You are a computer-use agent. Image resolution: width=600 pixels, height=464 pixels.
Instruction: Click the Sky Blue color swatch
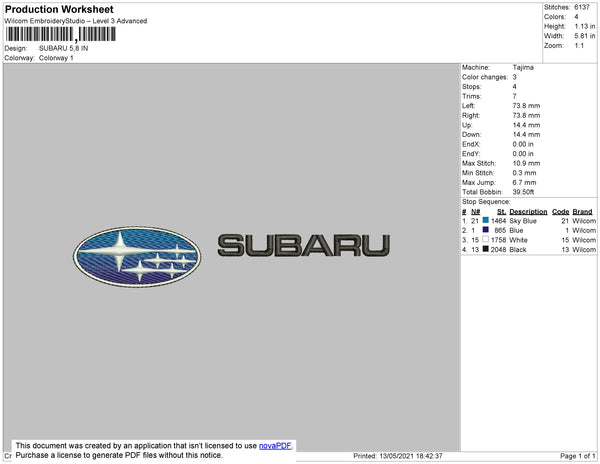486,220
